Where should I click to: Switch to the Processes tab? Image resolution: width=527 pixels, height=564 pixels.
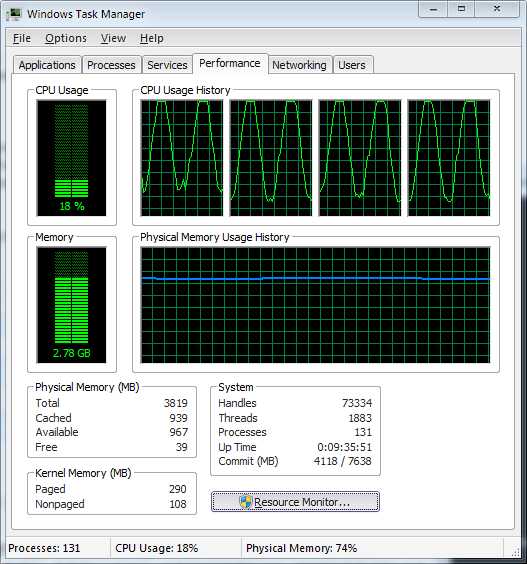pyautogui.click(x=112, y=65)
